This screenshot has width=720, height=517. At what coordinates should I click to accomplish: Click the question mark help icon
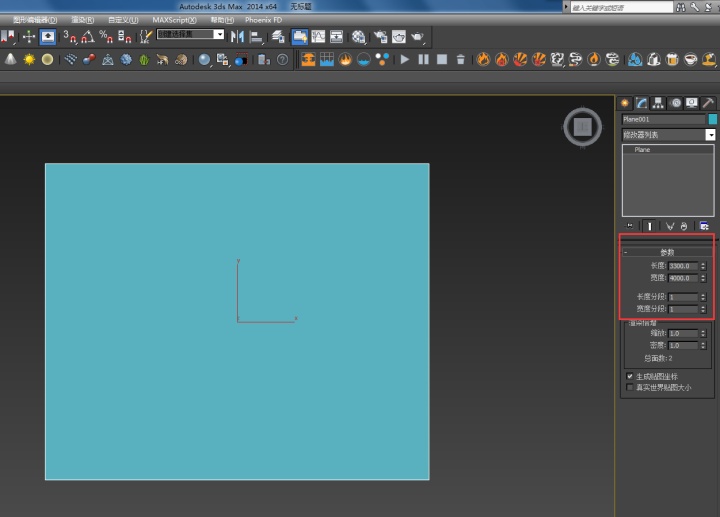tap(283, 59)
